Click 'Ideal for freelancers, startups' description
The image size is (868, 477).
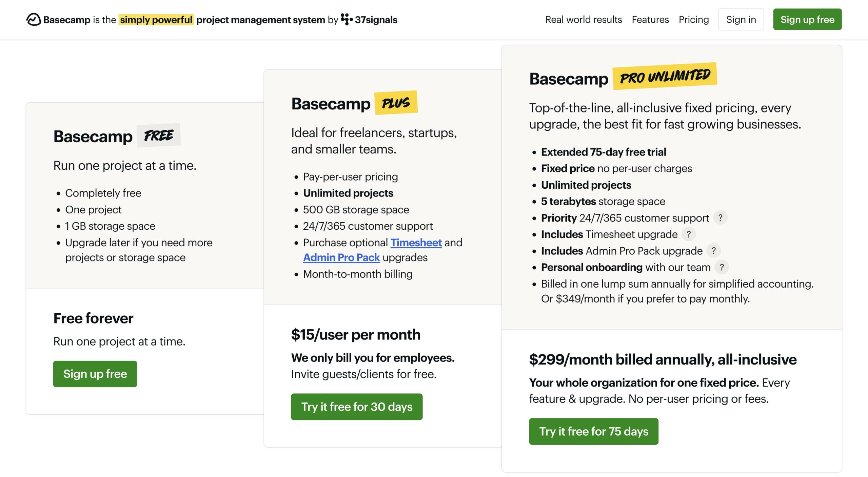(374, 141)
